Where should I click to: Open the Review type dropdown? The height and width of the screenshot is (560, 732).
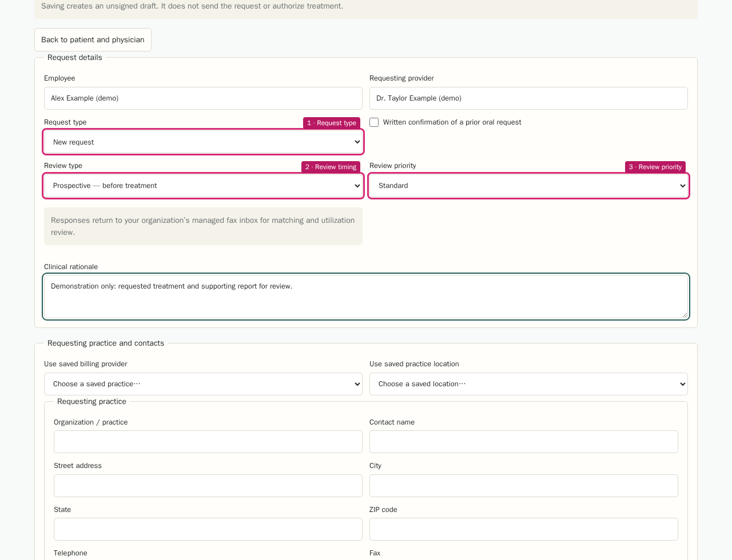(203, 186)
